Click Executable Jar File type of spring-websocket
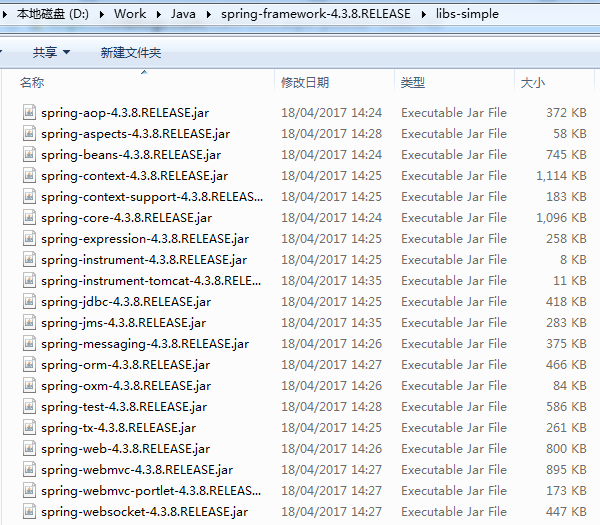The image size is (600, 525). coord(454,512)
